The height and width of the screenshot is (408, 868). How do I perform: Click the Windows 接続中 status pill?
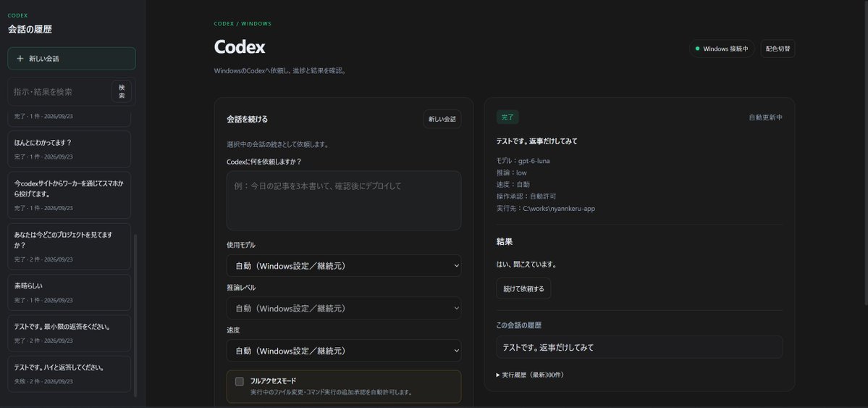[x=722, y=49]
